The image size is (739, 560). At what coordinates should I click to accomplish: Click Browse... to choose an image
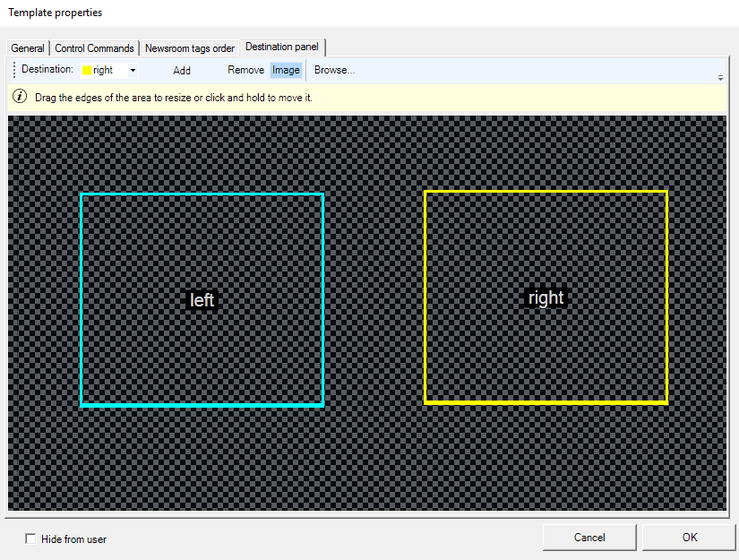click(x=334, y=70)
